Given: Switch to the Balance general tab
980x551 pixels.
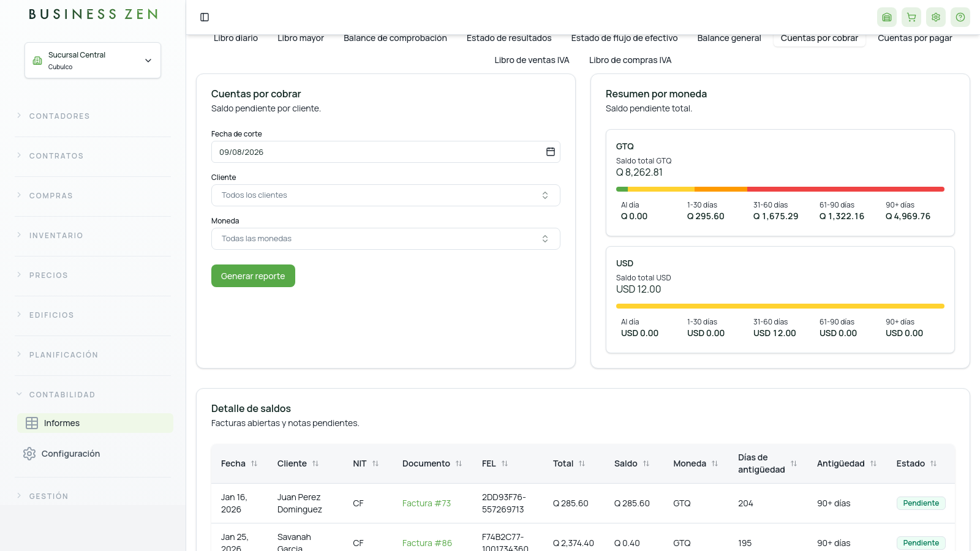Looking at the screenshot, I should click(729, 38).
